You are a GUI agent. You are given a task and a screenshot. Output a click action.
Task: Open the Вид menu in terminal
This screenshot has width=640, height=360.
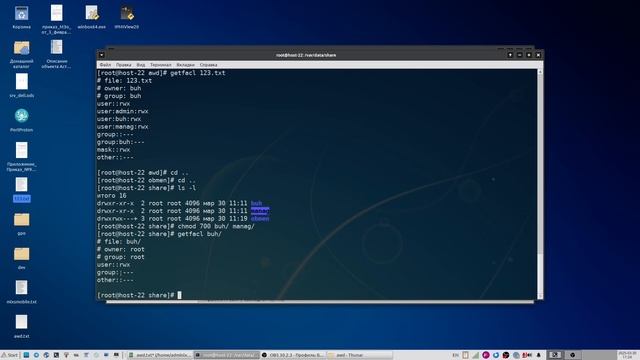pos(140,65)
